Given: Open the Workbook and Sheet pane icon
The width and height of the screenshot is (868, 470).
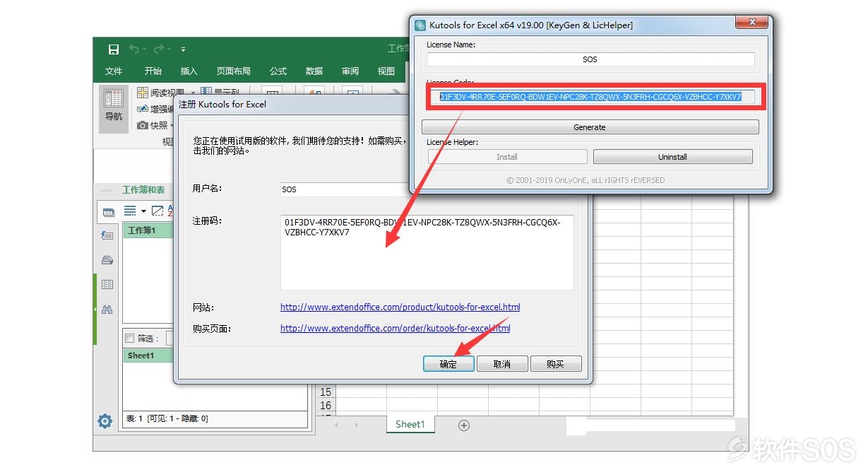Looking at the screenshot, I should tap(107, 211).
